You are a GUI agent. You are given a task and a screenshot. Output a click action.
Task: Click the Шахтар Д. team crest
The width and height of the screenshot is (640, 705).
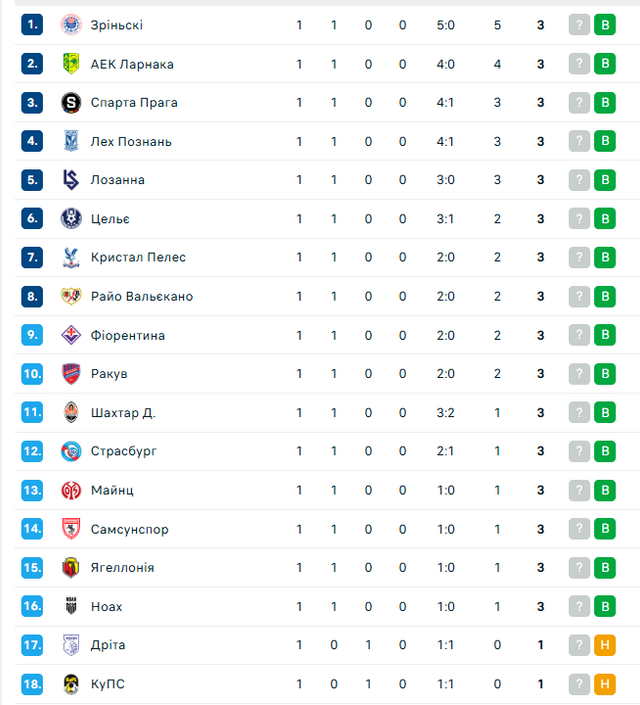pos(71,412)
